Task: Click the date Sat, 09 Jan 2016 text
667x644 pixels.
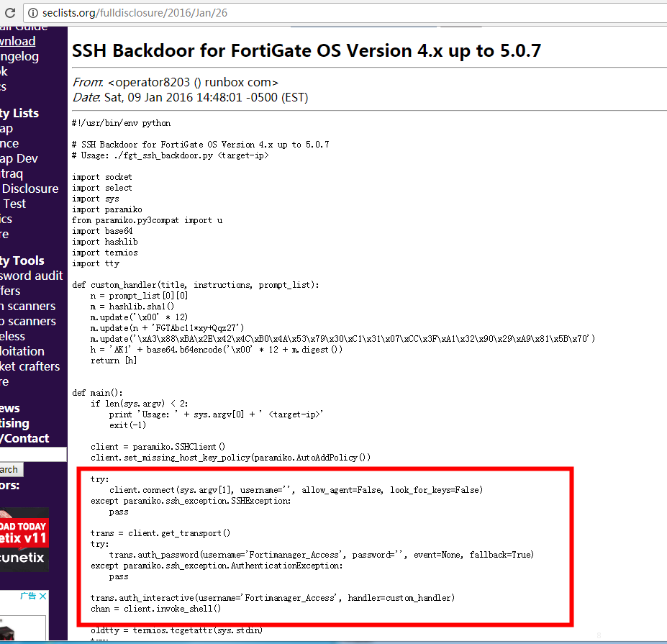Action: pyautogui.click(x=207, y=97)
